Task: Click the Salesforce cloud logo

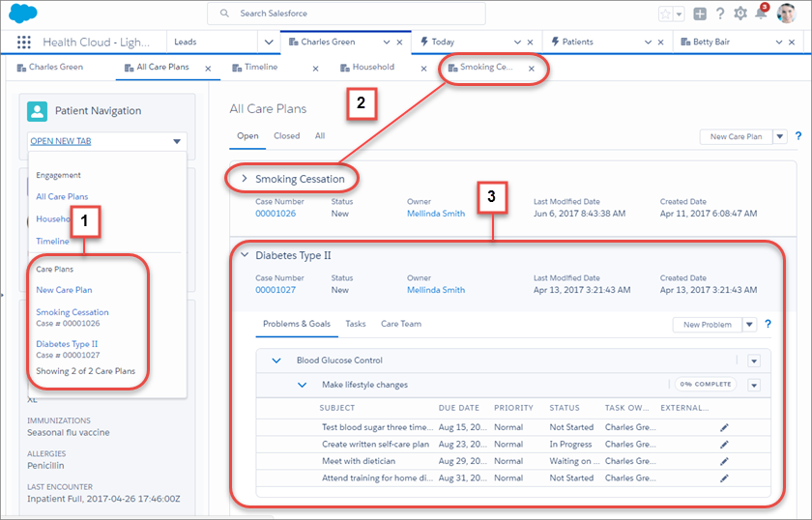Action: coord(23,14)
